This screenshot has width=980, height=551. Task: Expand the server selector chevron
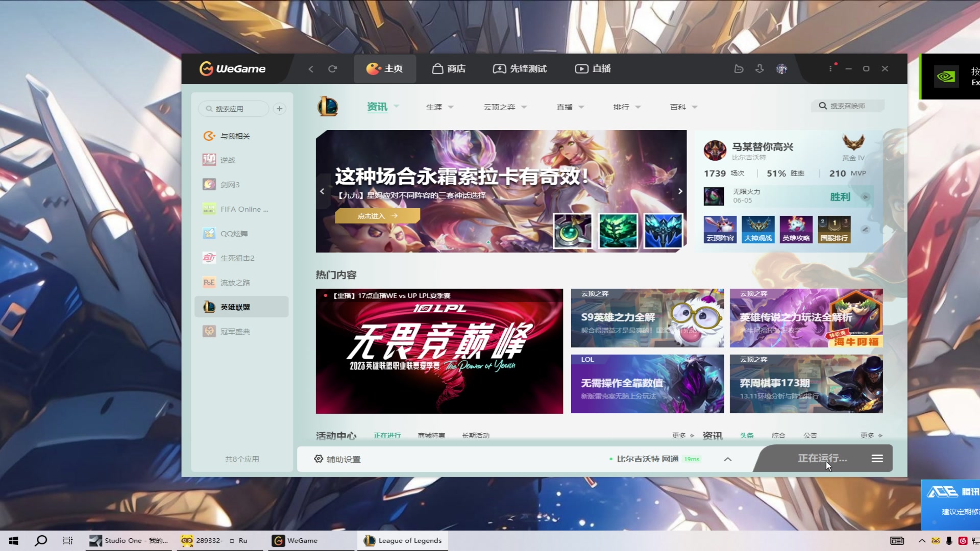pyautogui.click(x=728, y=459)
